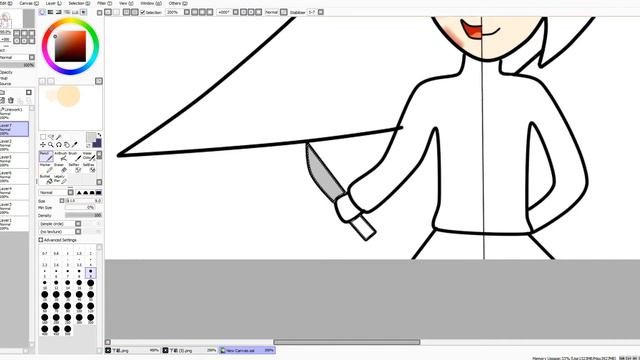Click the foreground color swatch

(91, 137)
